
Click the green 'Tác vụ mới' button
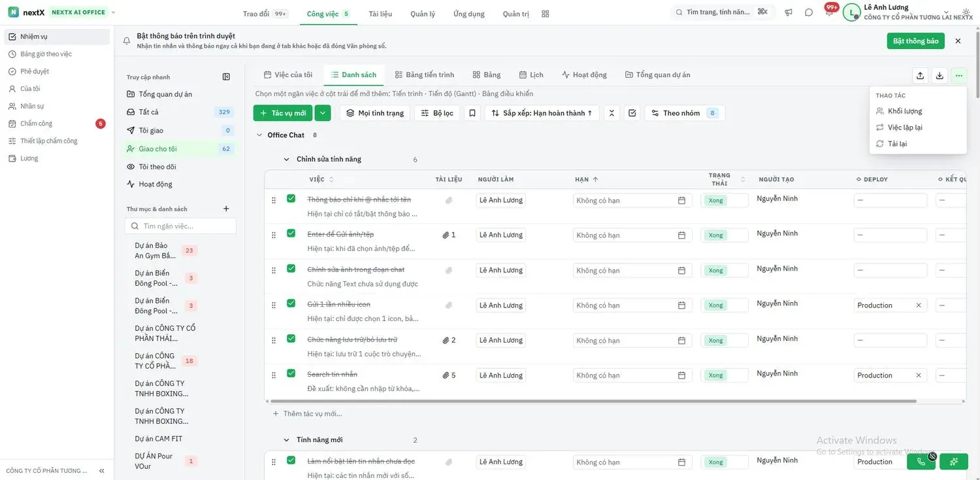pyautogui.click(x=283, y=113)
